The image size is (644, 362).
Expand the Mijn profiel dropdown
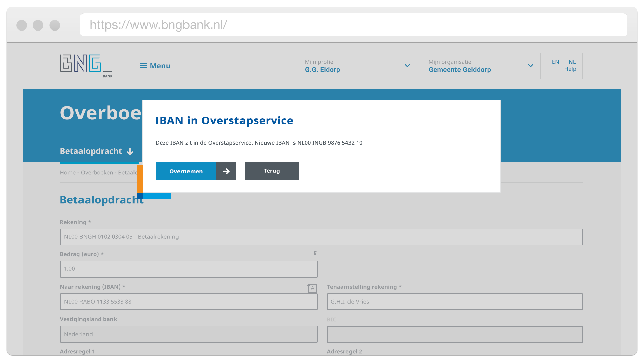pyautogui.click(x=407, y=66)
